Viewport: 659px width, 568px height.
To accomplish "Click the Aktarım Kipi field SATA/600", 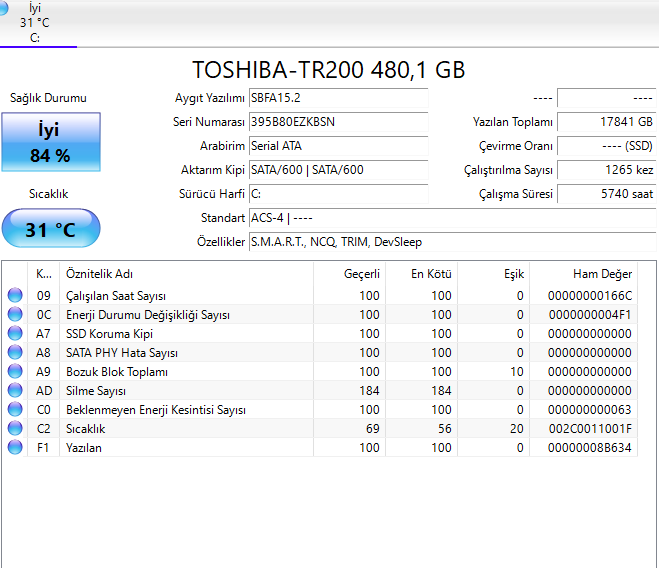I will 338,170.
